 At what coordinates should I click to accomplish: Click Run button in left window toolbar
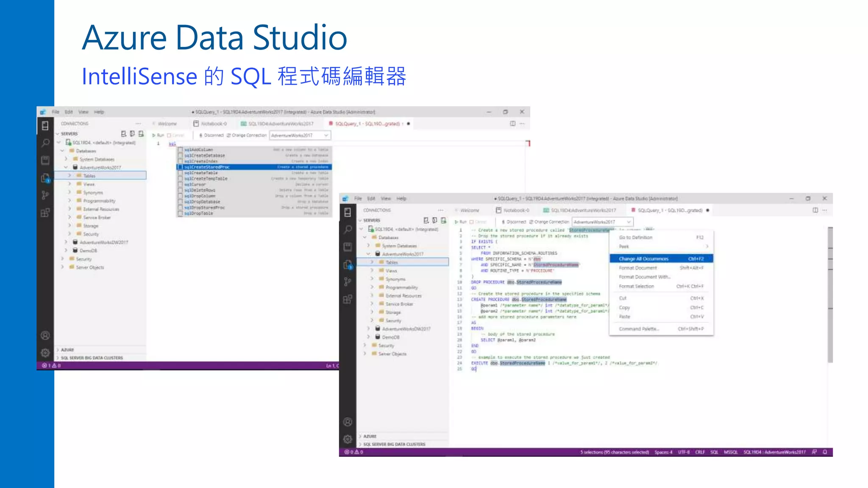[x=158, y=136]
